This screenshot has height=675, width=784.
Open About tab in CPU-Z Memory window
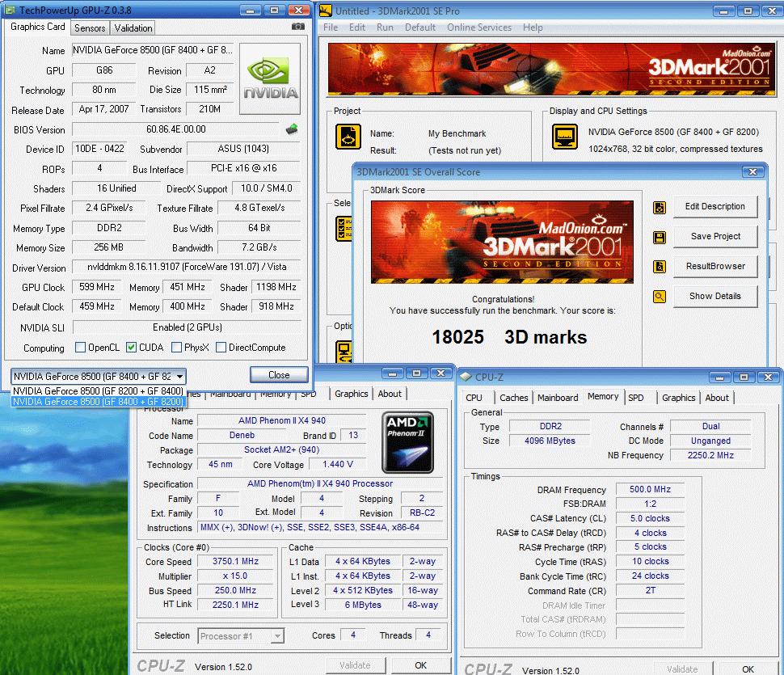(717, 398)
